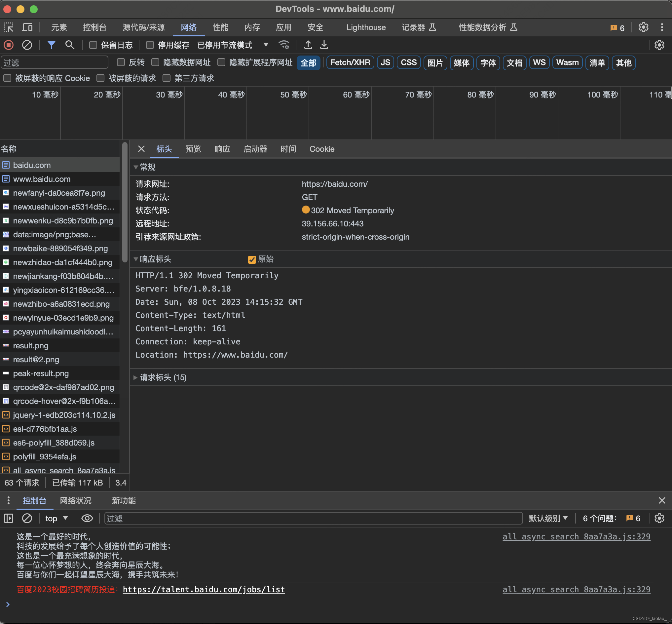Image resolution: width=672 pixels, height=624 pixels.
Task: Close the bottom drawer panel
Action: (x=662, y=500)
